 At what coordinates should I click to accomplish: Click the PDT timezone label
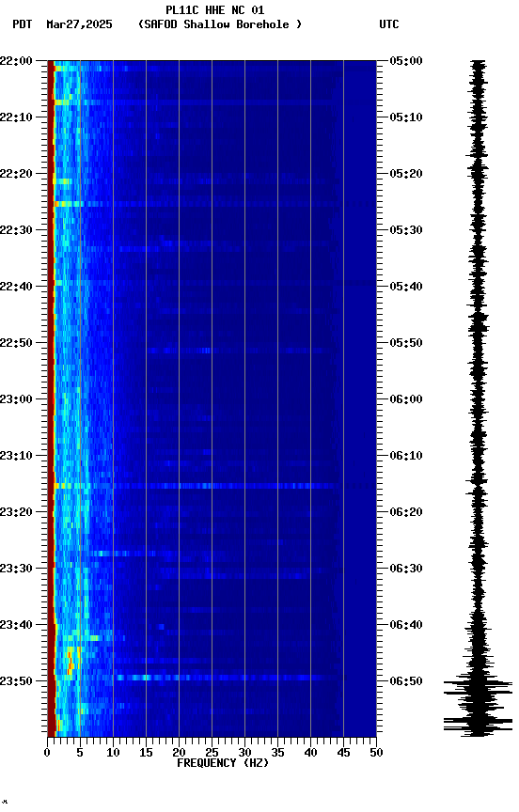[23, 24]
